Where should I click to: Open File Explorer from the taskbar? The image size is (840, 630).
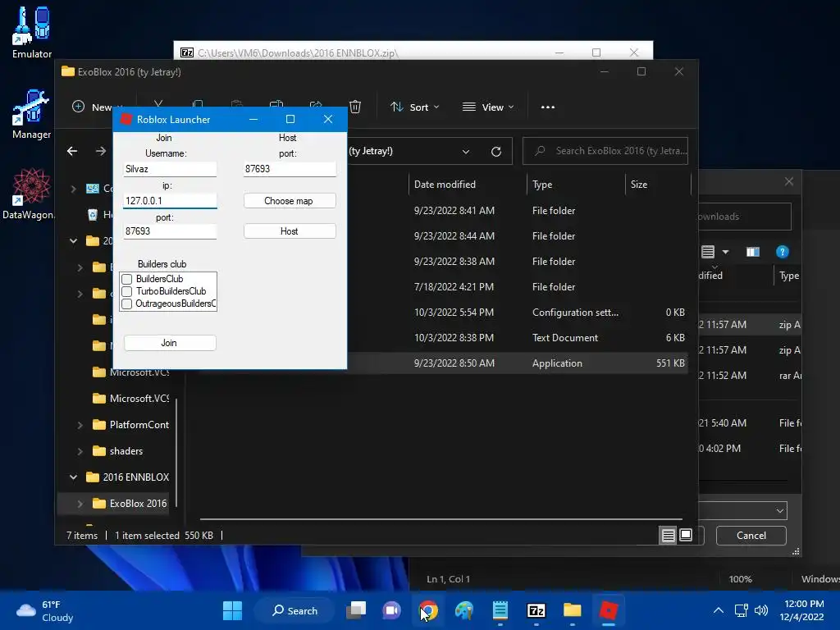[572, 610]
